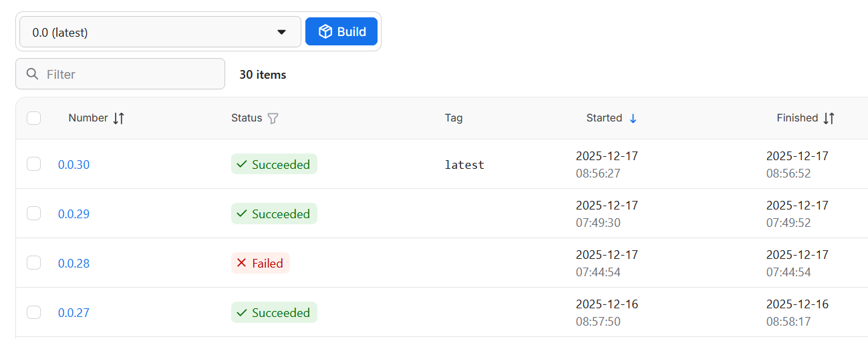Click the Failed badge for build 0.0.28
868x339 pixels.
pyautogui.click(x=260, y=263)
